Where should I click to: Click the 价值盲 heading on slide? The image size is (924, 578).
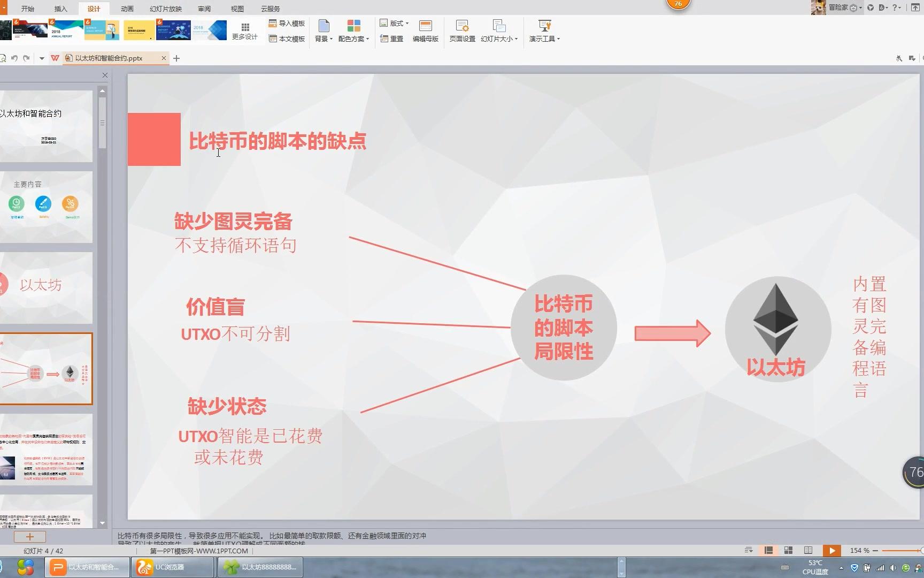point(215,307)
